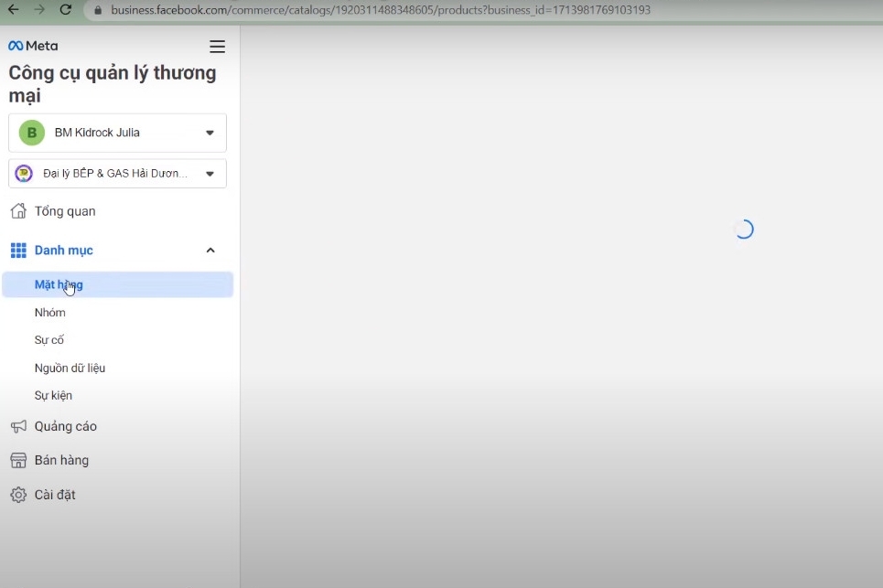Click the Danh mục grid icon

point(18,251)
